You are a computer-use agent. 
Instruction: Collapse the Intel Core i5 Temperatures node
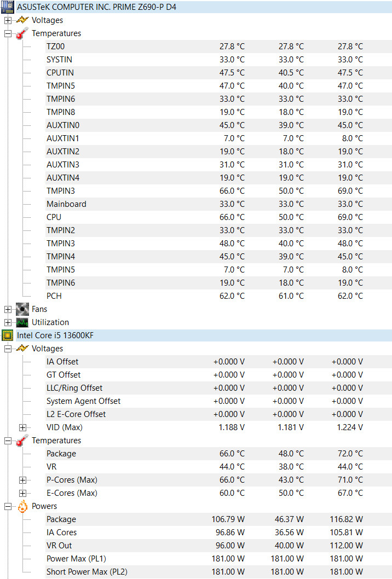tap(8, 441)
